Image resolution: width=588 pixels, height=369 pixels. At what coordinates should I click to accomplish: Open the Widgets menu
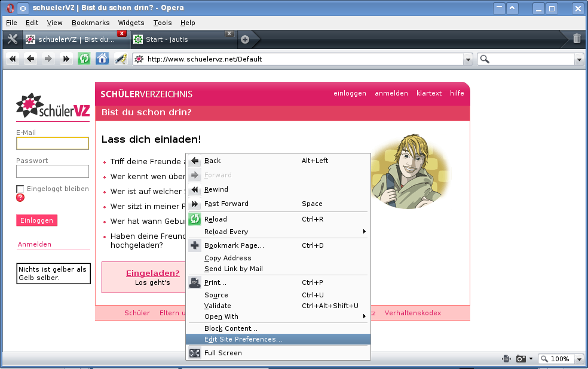point(131,23)
